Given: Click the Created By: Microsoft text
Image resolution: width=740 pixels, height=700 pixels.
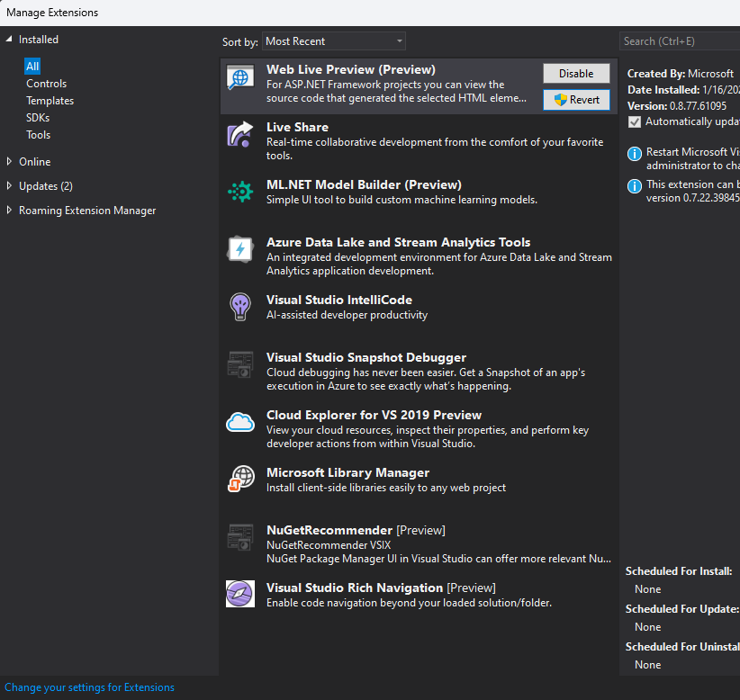Looking at the screenshot, I should tap(680, 74).
